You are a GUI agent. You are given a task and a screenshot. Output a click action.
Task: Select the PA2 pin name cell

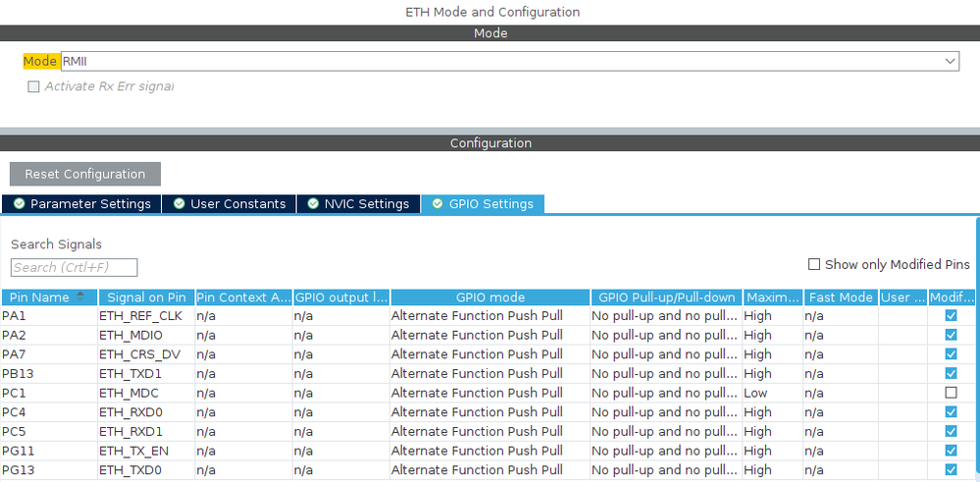click(x=49, y=335)
